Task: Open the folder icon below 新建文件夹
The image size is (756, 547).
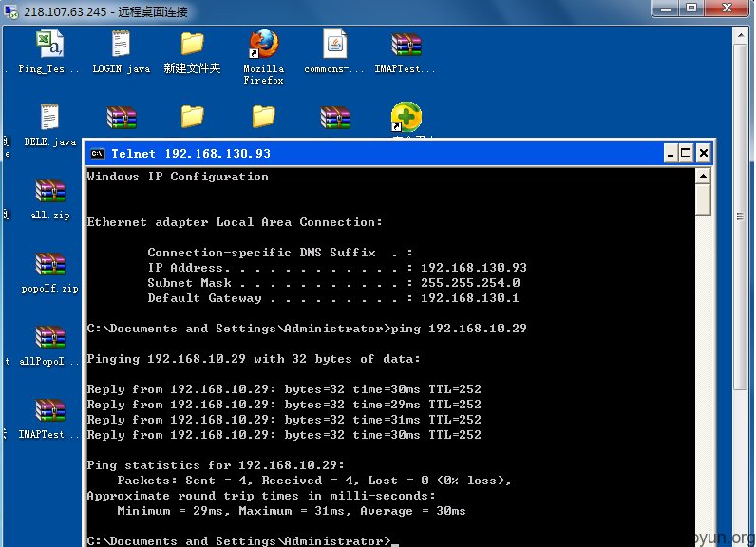Action: 192,117
